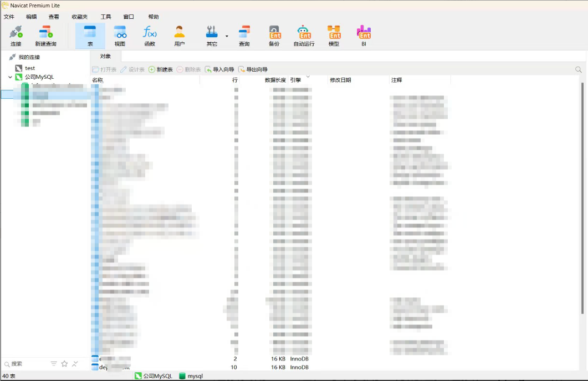
Task: Collapse the 公司MySQL tree node
Action: (10, 77)
